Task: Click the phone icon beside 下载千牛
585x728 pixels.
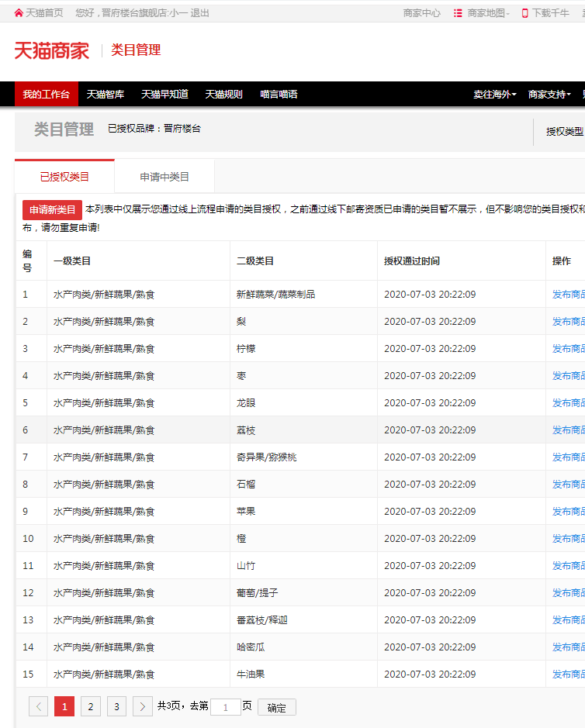Action: click(x=525, y=13)
